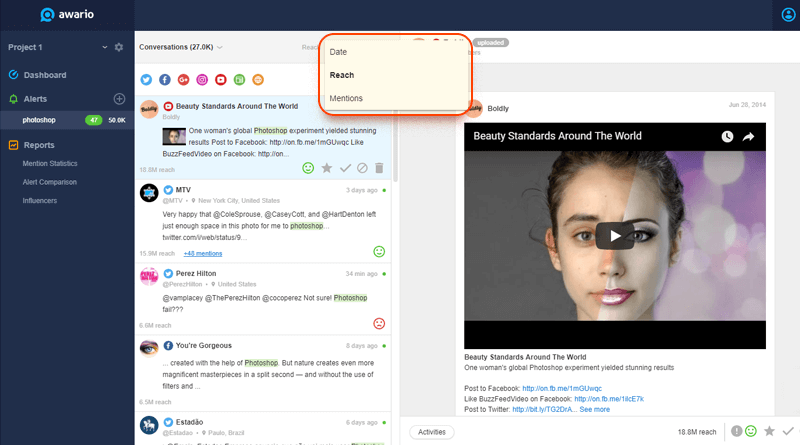Open Influencers report

(40, 201)
